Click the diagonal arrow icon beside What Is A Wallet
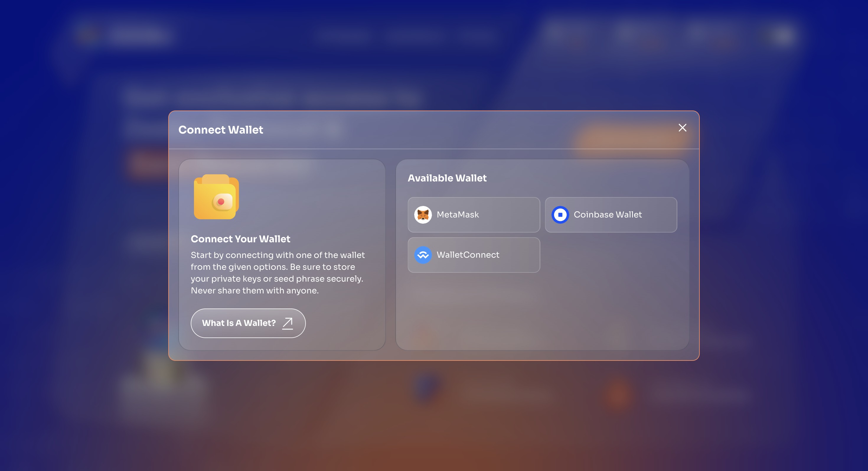 pos(288,323)
